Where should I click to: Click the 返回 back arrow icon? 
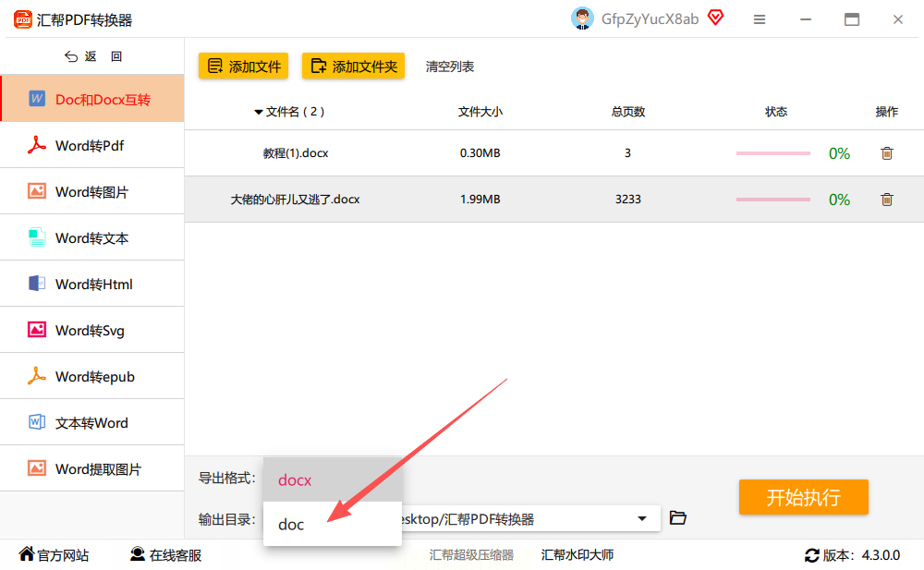pyautogui.click(x=71, y=56)
